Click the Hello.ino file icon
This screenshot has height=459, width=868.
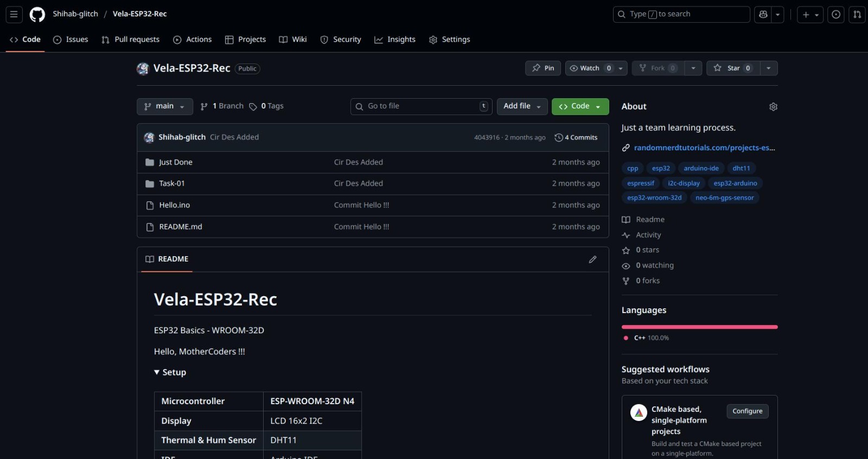[x=150, y=206]
